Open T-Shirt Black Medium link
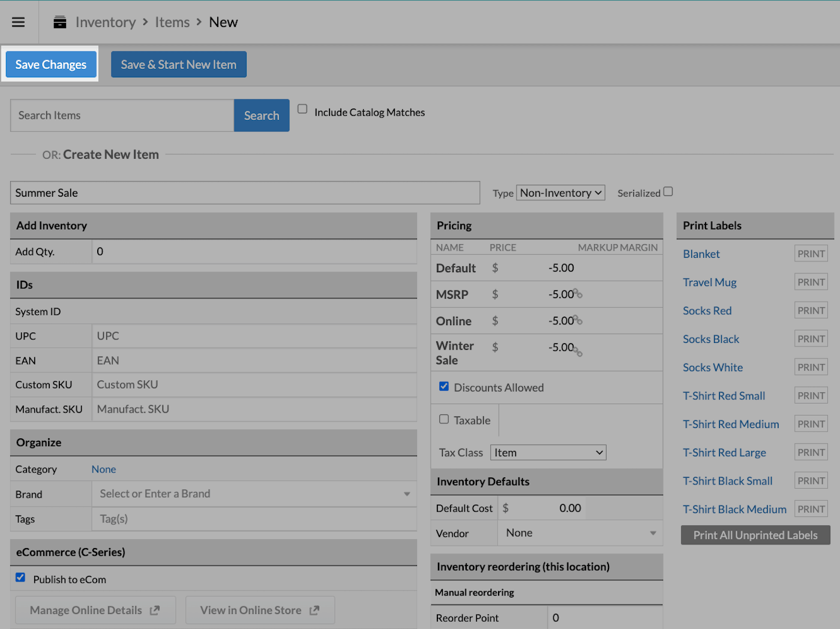This screenshot has width=840, height=629. [x=734, y=509]
